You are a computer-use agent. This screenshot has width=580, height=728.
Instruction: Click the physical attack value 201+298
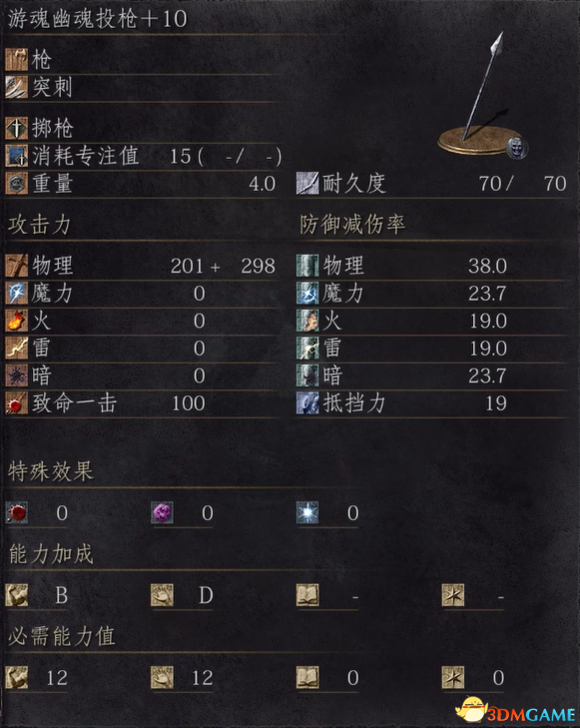point(223,266)
